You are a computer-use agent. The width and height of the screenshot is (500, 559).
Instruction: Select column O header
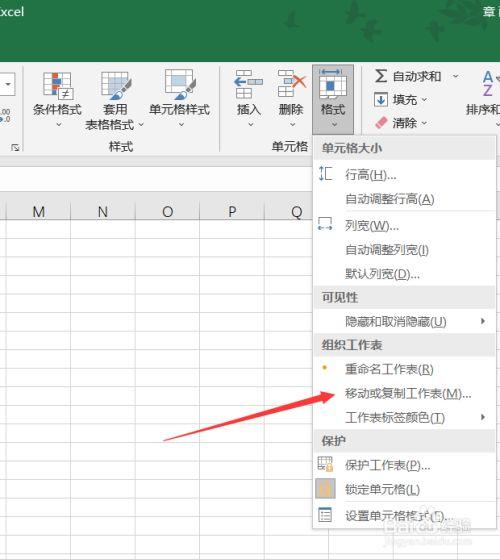(167, 211)
